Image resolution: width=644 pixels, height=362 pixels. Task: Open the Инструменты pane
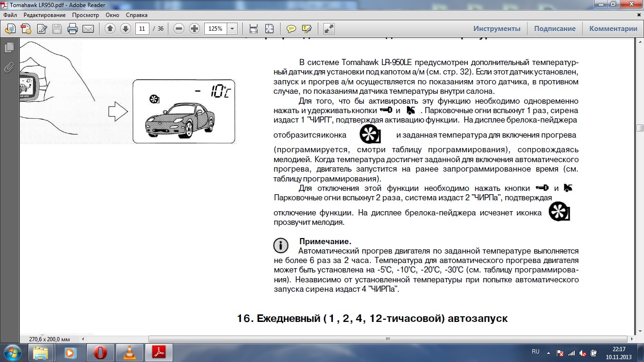click(x=497, y=29)
